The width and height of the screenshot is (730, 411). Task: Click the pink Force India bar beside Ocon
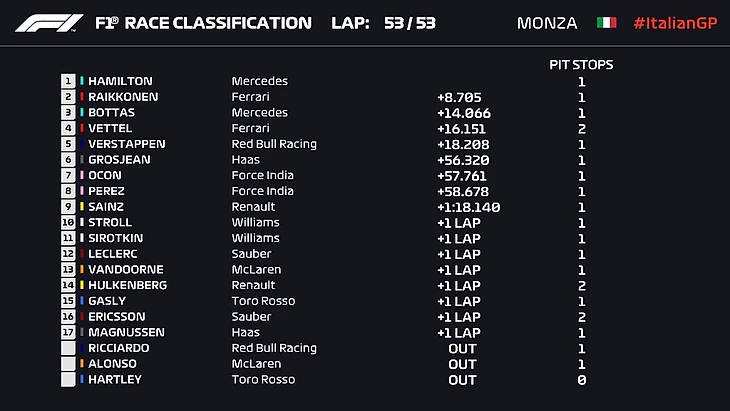coord(82,175)
